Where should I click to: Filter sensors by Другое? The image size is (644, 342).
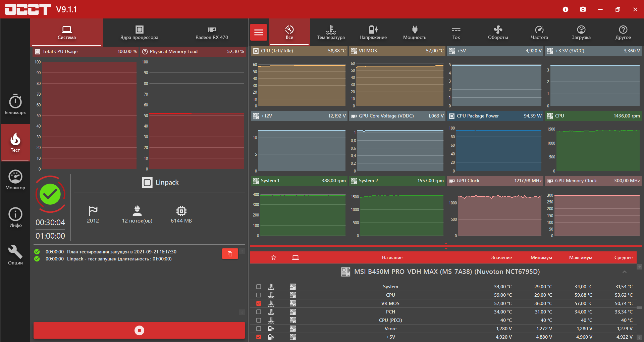tap(623, 32)
